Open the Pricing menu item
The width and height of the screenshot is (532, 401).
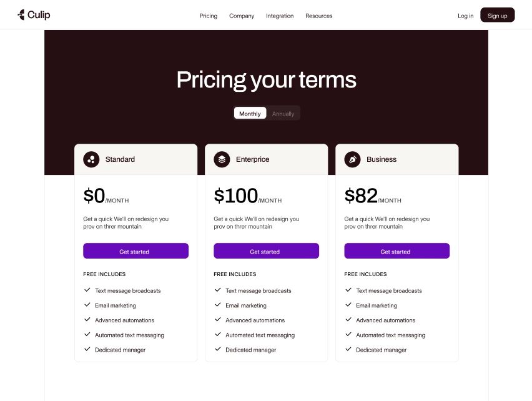(x=209, y=16)
